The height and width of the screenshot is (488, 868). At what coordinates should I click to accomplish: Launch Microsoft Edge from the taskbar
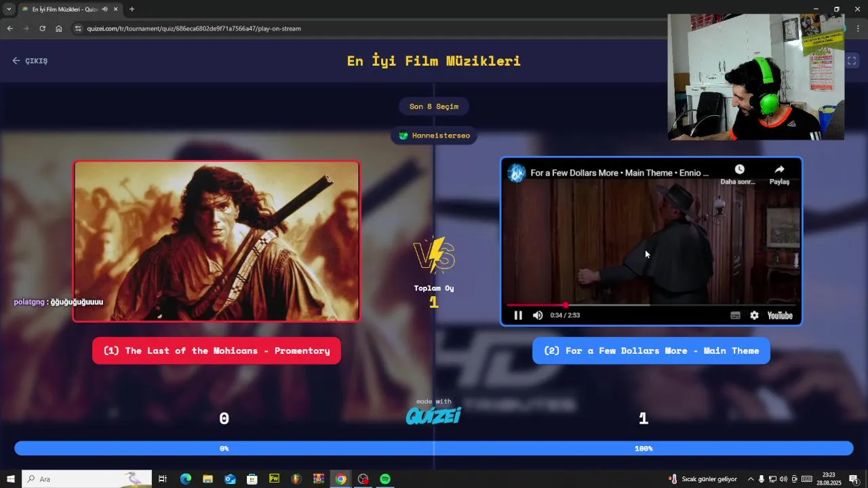tap(185, 479)
